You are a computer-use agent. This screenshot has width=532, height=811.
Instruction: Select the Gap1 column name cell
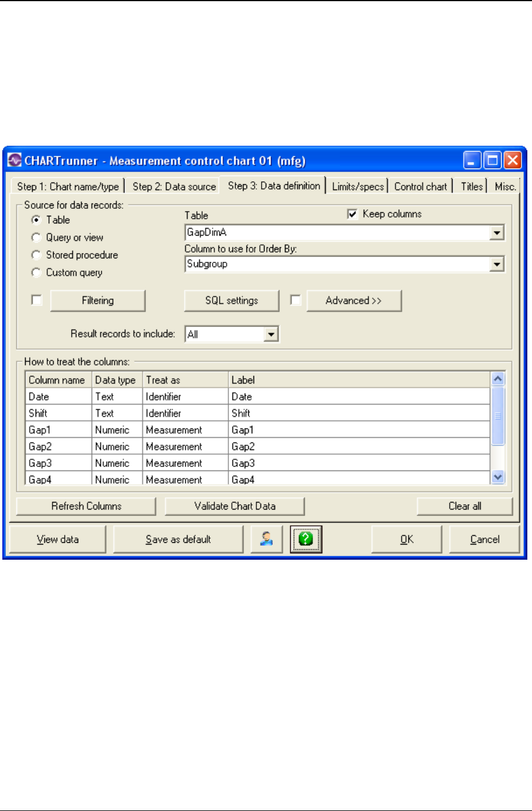58,430
